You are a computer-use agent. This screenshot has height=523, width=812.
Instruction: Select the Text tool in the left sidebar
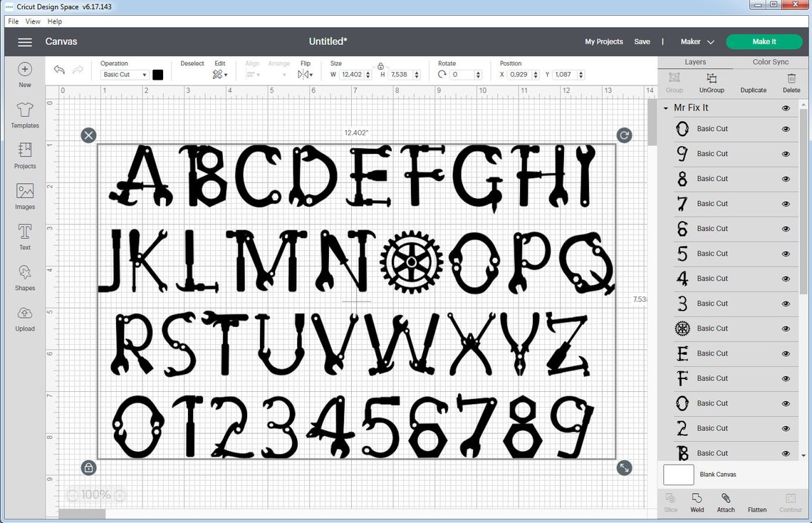(24, 235)
